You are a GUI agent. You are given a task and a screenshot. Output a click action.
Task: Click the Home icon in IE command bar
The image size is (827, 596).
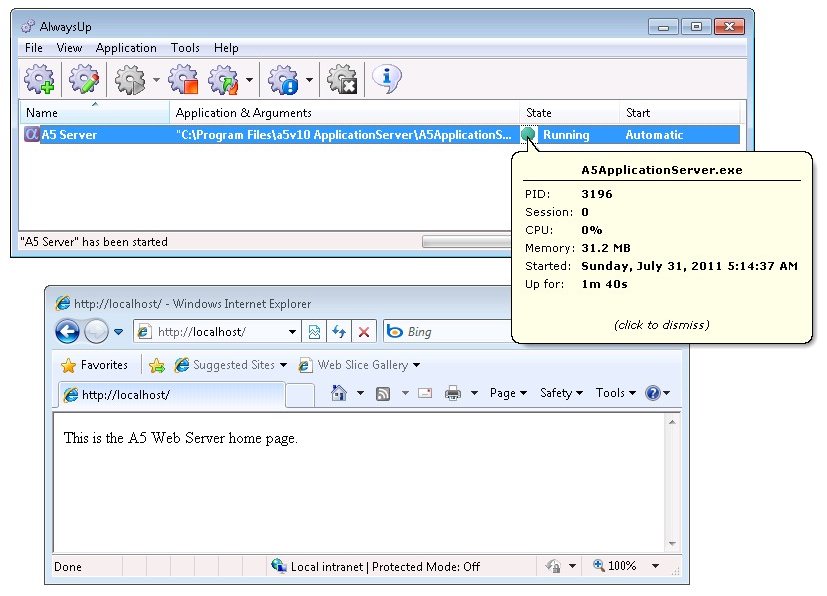click(x=339, y=393)
